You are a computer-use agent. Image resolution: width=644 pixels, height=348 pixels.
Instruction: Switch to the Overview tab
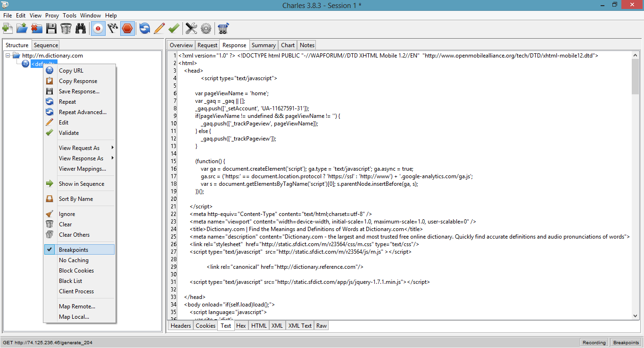[x=181, y=45]
